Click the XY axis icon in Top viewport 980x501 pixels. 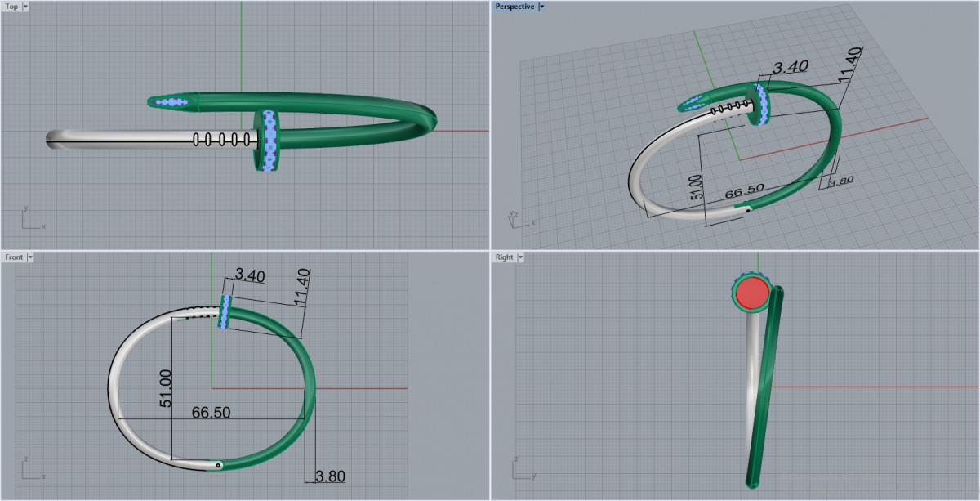tap(31, 220)
